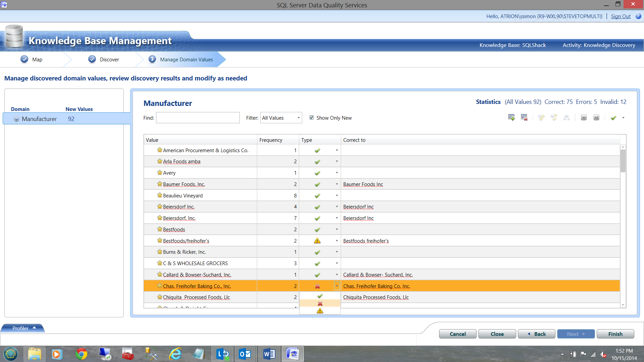Click the delete selected domain value icon
The image size is (644, 362).
[x=524, y=118]
